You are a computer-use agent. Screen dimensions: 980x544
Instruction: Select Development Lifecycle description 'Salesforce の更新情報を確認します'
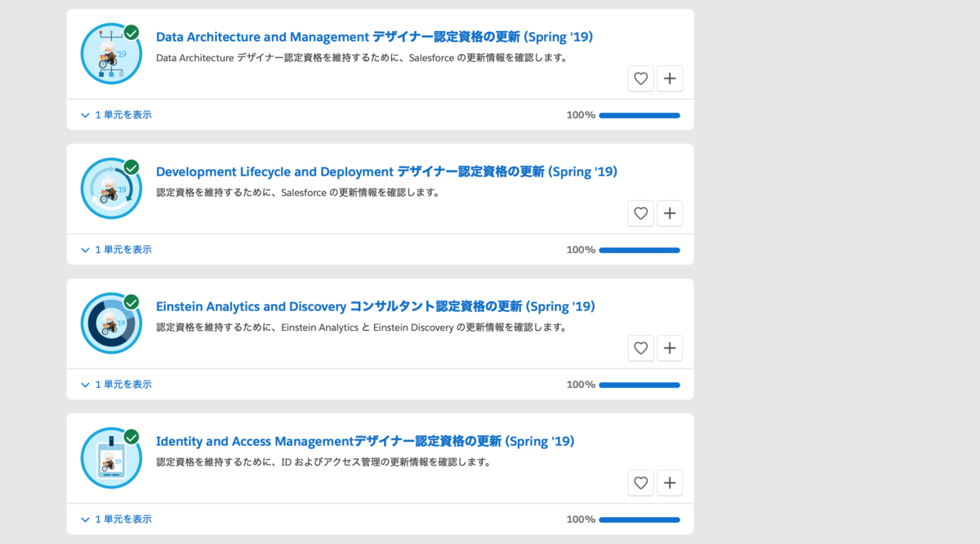click(x=361, y=193)
